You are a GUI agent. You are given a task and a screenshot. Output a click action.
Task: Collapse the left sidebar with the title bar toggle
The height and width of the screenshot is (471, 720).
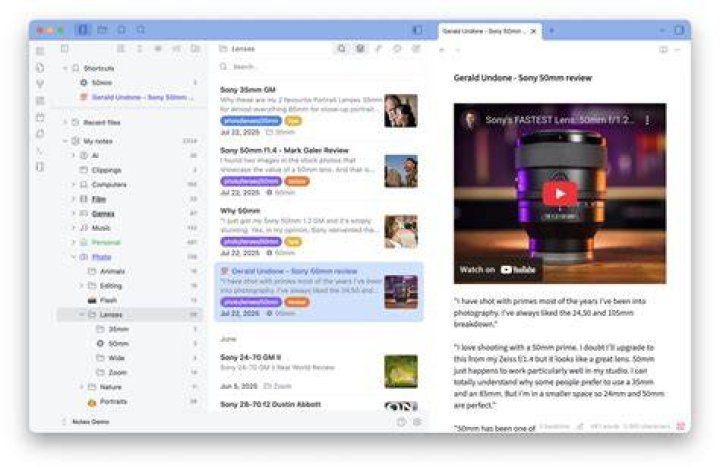(x=417, y=30)
